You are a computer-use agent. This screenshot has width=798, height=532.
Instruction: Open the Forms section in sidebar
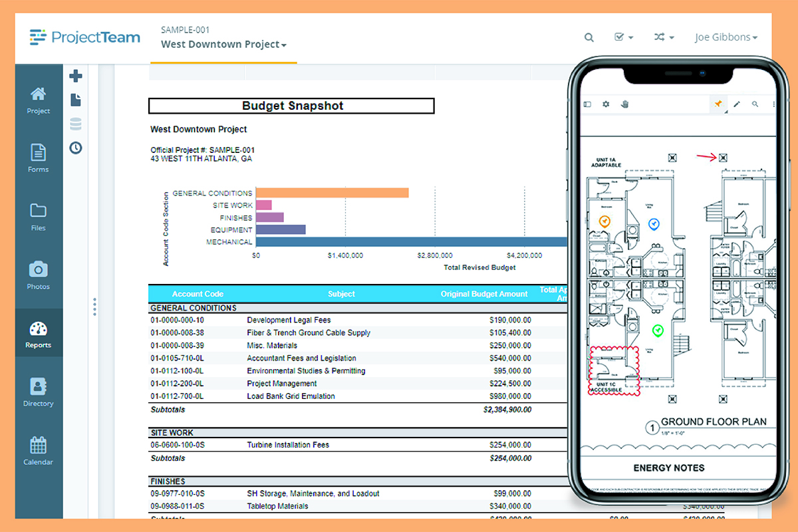(x=39, y=158)
